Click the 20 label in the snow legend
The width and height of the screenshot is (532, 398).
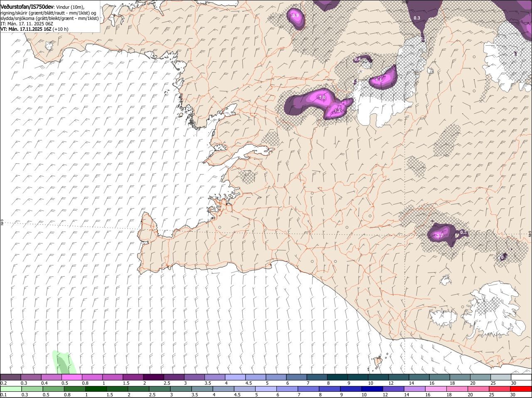pos(473,383)
